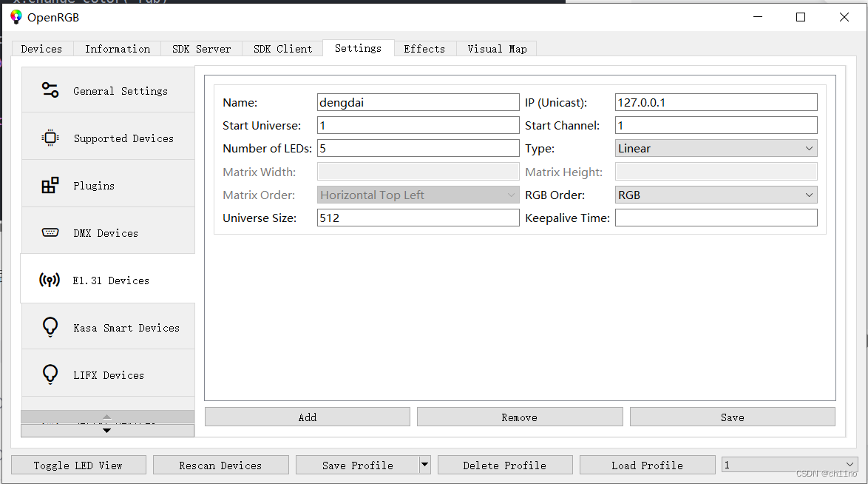The height and width of the screenshot is (484, 868).
Task: Expand the Save Profile arrow menu
Action: (424, 465)
